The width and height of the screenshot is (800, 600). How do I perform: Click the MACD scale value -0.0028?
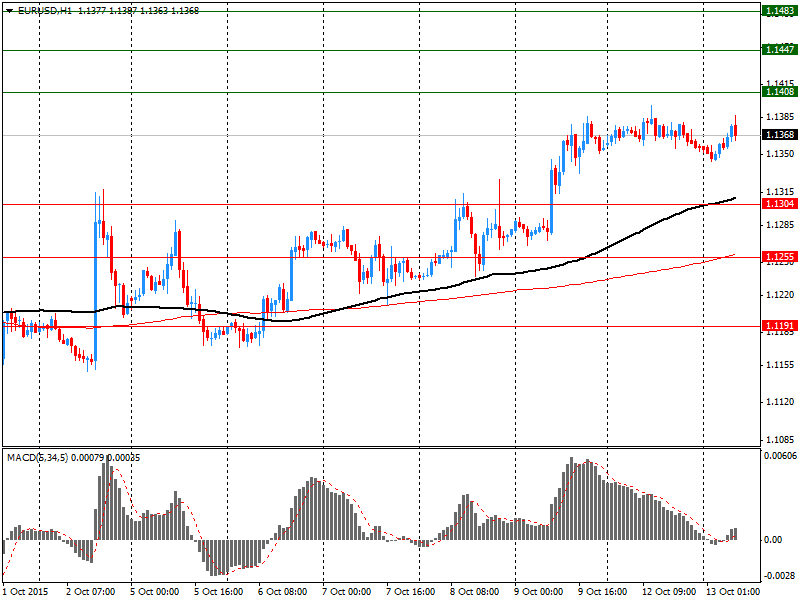point(780,576)
